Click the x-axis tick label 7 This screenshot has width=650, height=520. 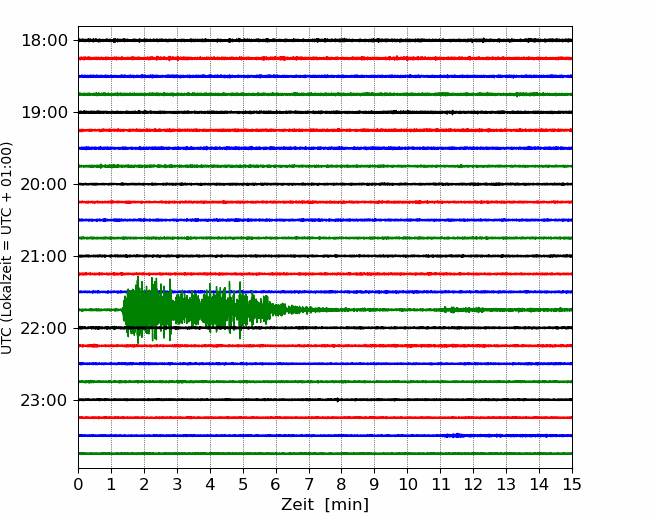[x=309, y=484]
